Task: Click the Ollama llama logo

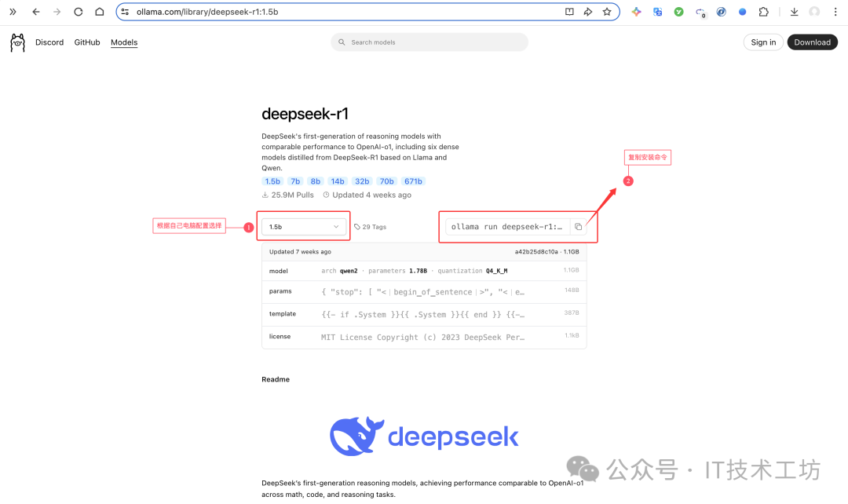Action: click(x=17, y=42)
